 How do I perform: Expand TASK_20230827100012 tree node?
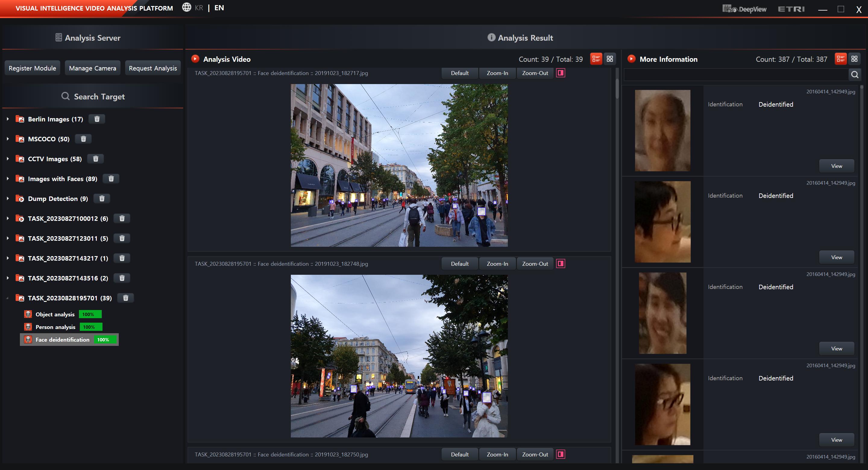8,218
